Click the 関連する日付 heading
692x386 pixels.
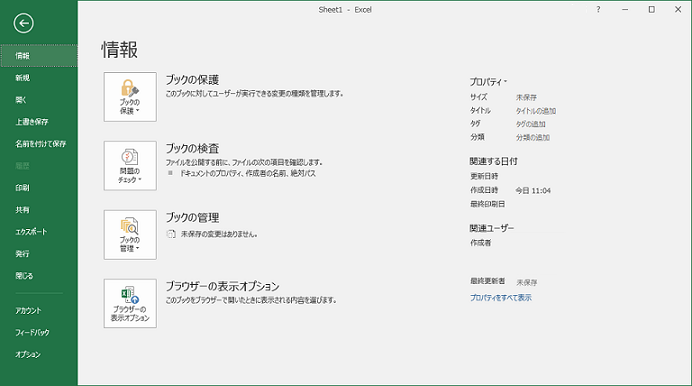tap(493, 161)
